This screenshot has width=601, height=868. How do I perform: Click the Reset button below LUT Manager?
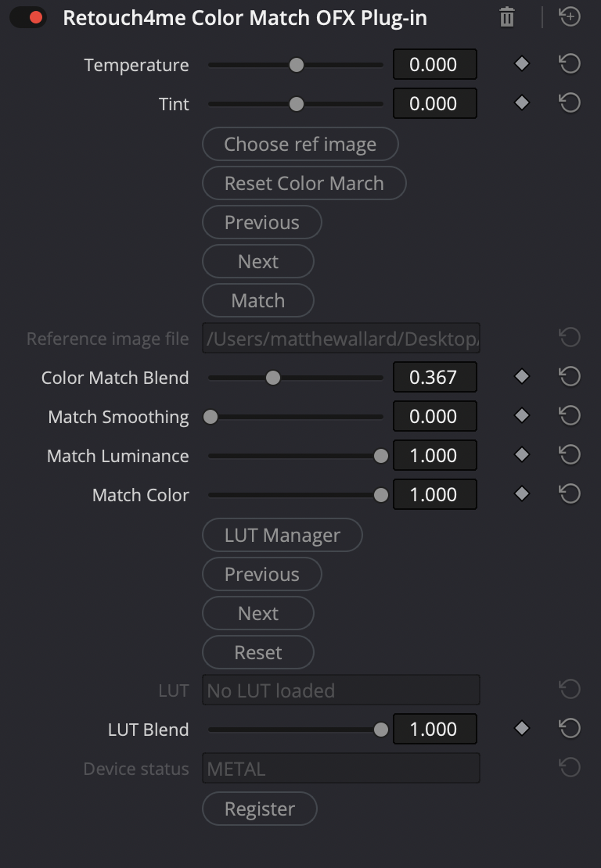(x=257, y=652)
